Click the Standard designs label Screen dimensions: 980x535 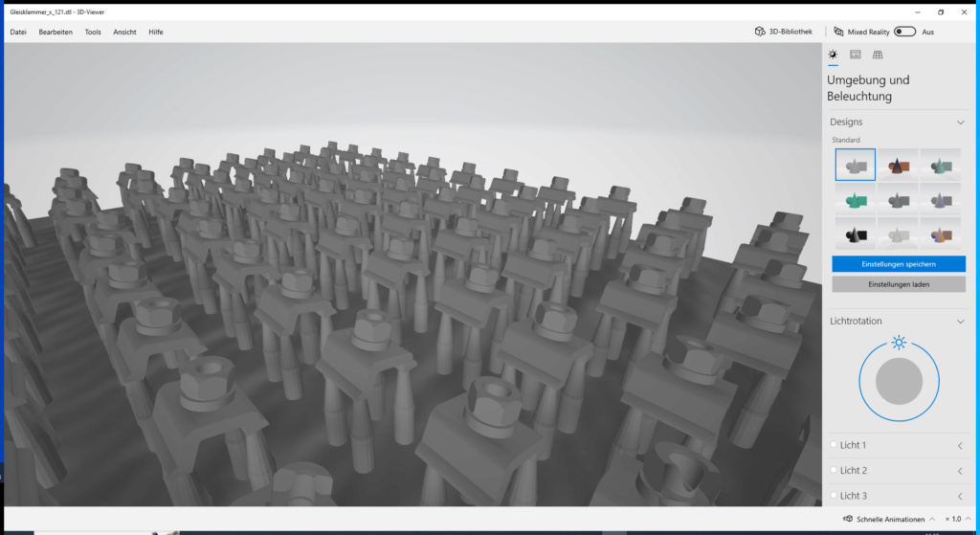[846, 140]
